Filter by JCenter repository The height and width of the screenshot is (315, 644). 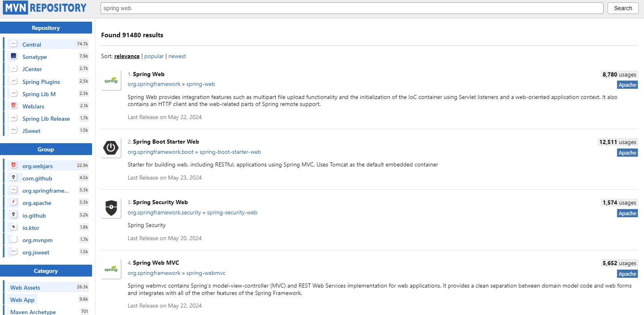click(x=32, y=69)
